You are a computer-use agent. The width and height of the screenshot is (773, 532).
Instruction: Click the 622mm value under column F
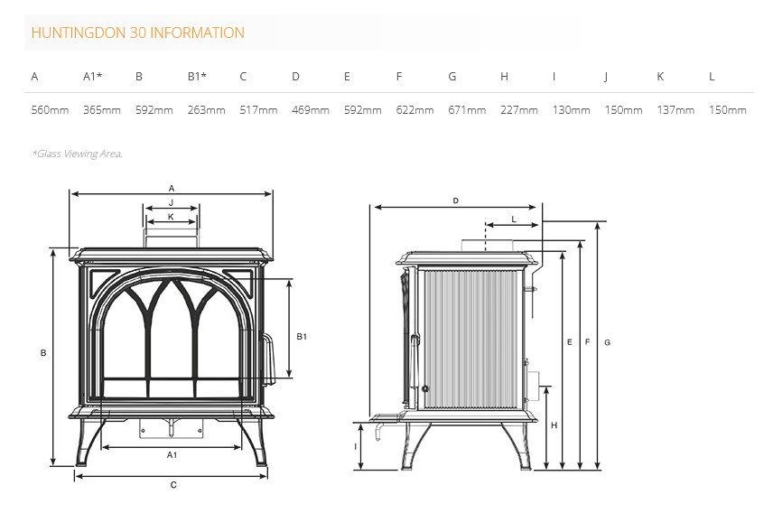(x=414, y=110)
